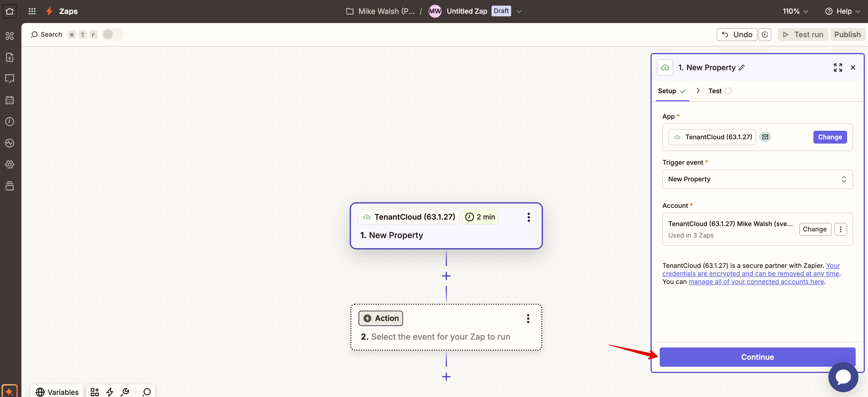The width and height of the screenshot is (868, 397).
Task: Open the comments/notes sidebar icon
Action: pyautogui.click(x=9, y=78)
